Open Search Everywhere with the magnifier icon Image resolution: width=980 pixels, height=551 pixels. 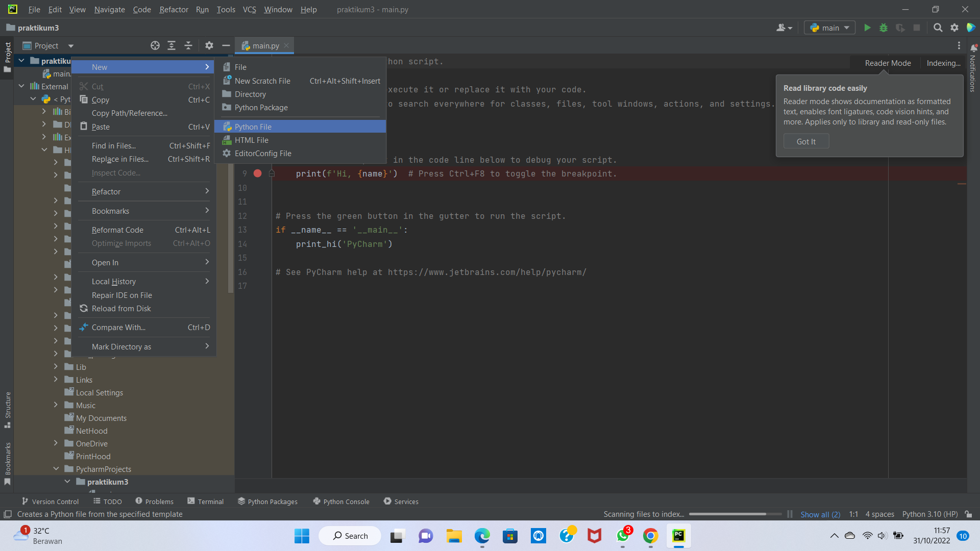tap(938, 28)
